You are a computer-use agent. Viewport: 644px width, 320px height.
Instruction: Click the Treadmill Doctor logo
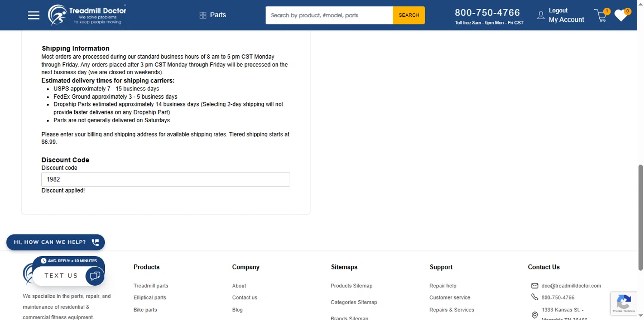(87, 15)
